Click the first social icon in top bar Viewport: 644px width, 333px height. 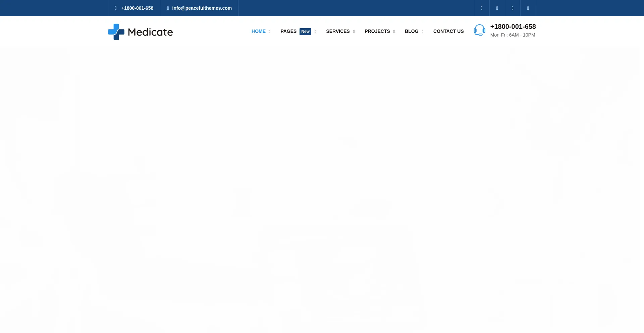point(482,8)
